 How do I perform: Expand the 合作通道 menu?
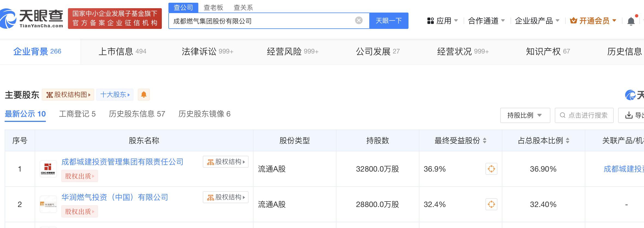(486, 21)
